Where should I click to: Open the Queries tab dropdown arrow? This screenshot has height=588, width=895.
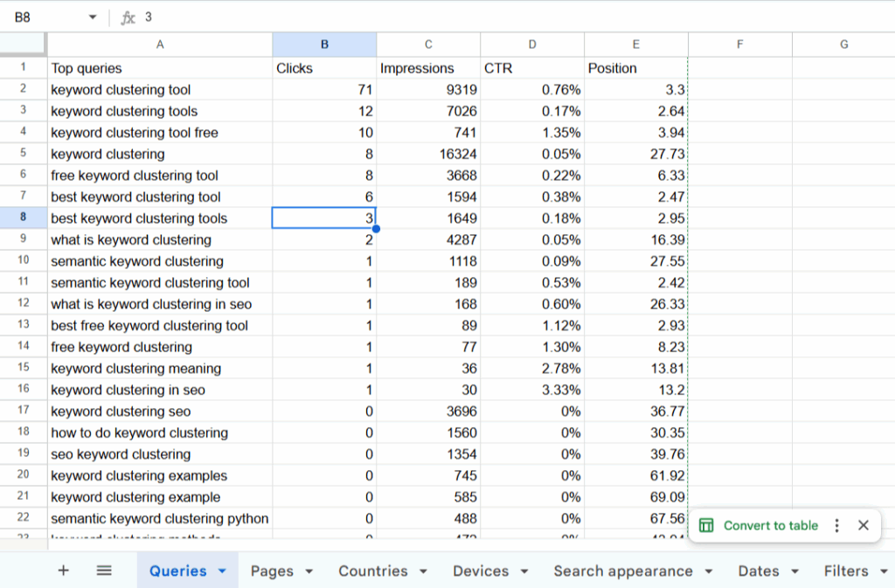(222, 571)
